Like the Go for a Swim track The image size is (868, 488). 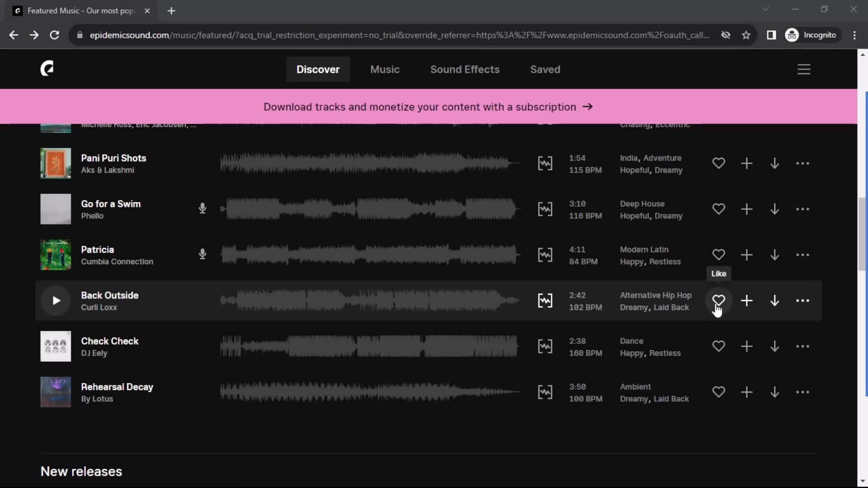pos(718,209)
